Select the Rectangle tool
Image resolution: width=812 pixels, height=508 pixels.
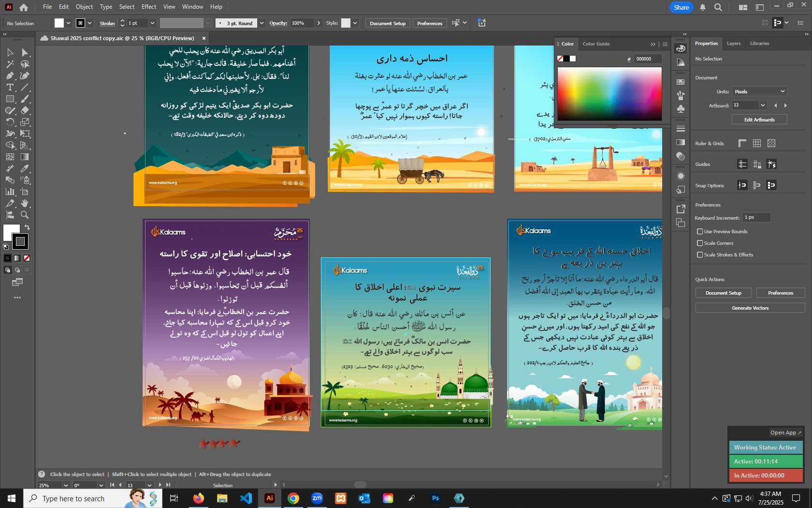10,99
